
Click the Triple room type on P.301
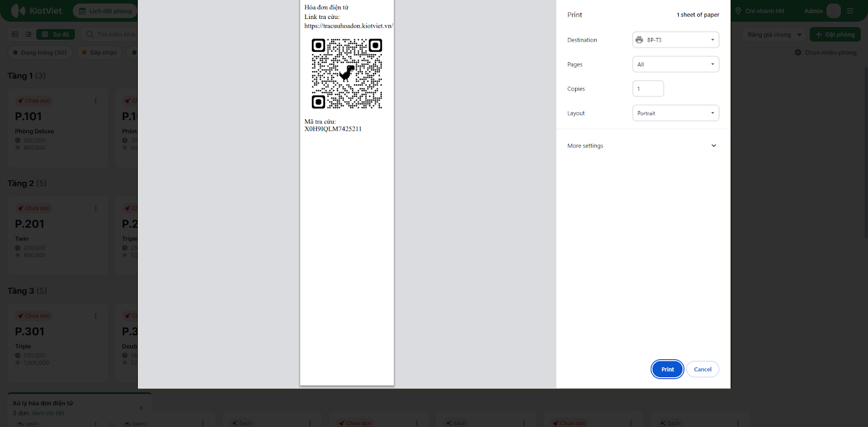click(23, 346)
